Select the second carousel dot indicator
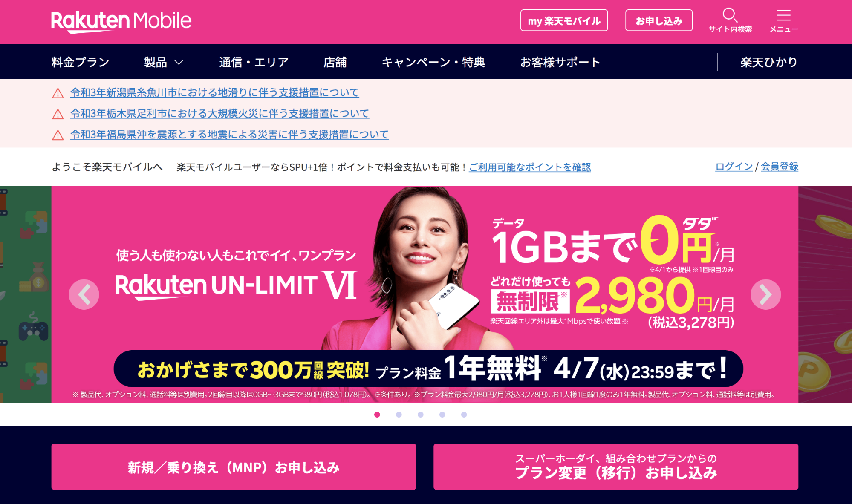The width and height of the screenshot is (852, 504). point(399,415)
